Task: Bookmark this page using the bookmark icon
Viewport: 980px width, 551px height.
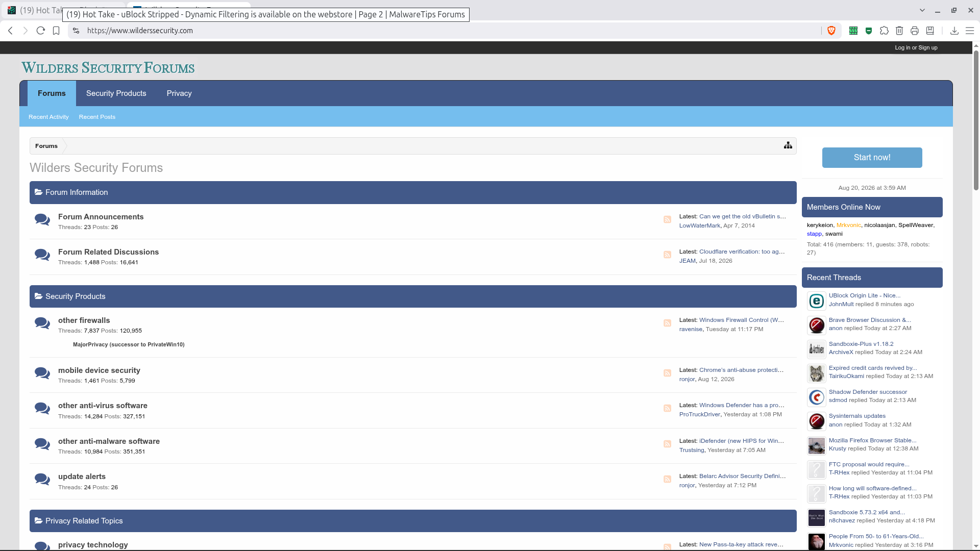Action: 56,31
